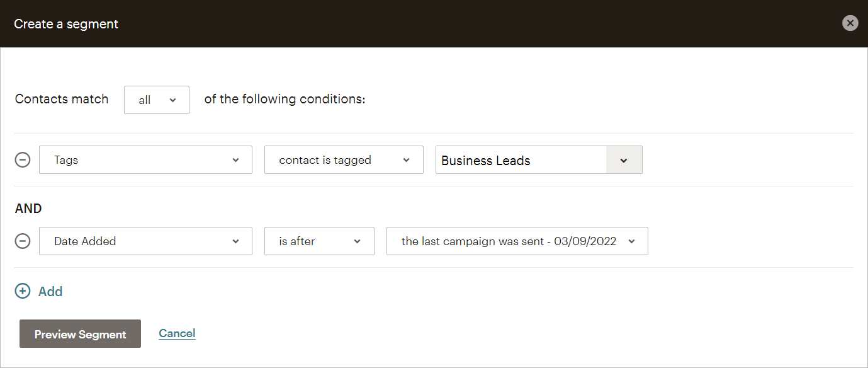Click the chevron in the Tags dropdown
This screenshot has height=368, width=868.
[x=235, y=160]
